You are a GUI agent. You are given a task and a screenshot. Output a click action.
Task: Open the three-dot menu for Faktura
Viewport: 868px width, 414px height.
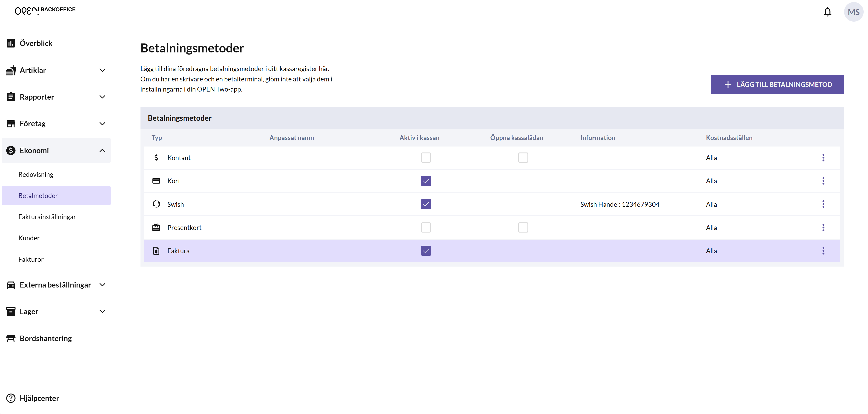pyautogui.click(x=823, y=250)
